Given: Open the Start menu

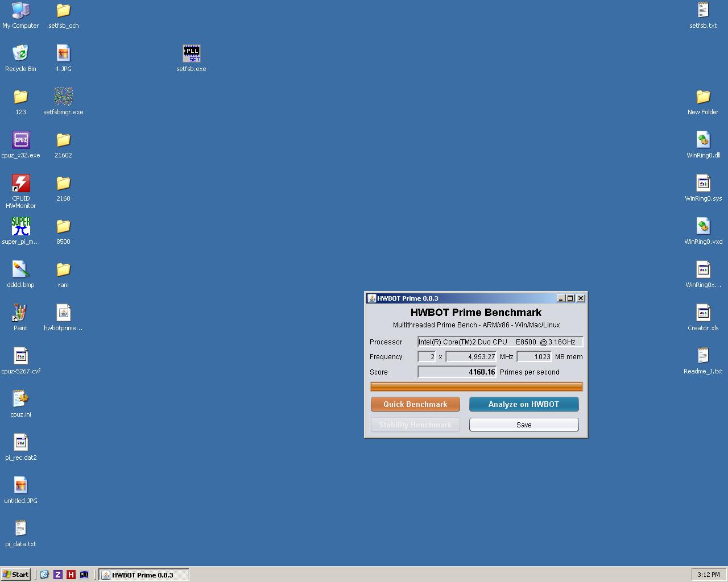Looking at the screenshot, I should tap(16, 575).
